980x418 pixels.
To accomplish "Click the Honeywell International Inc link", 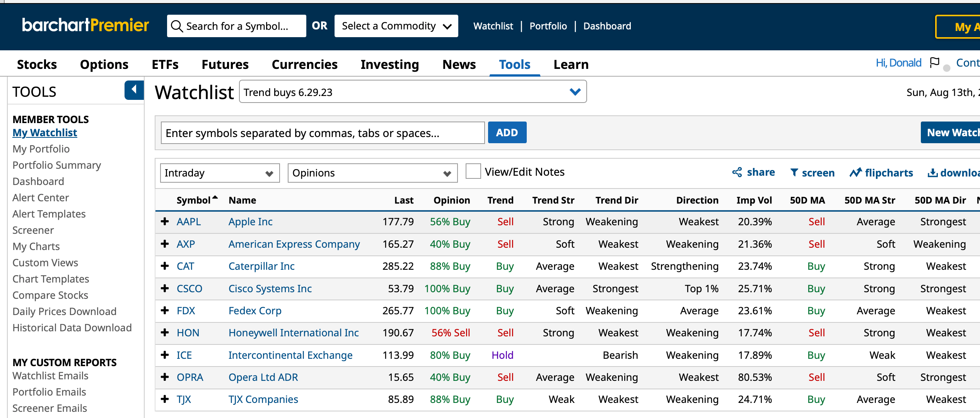I will tap(294, 332).
